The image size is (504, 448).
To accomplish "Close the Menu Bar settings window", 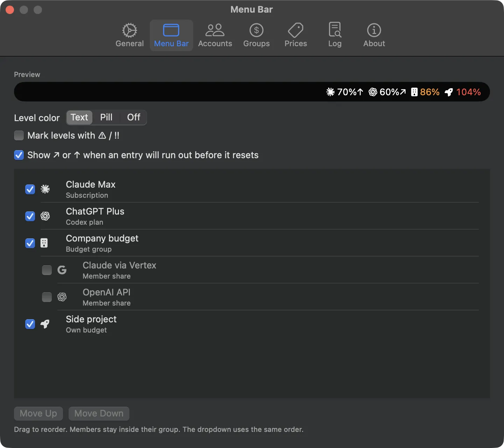I will pos(10,10).
